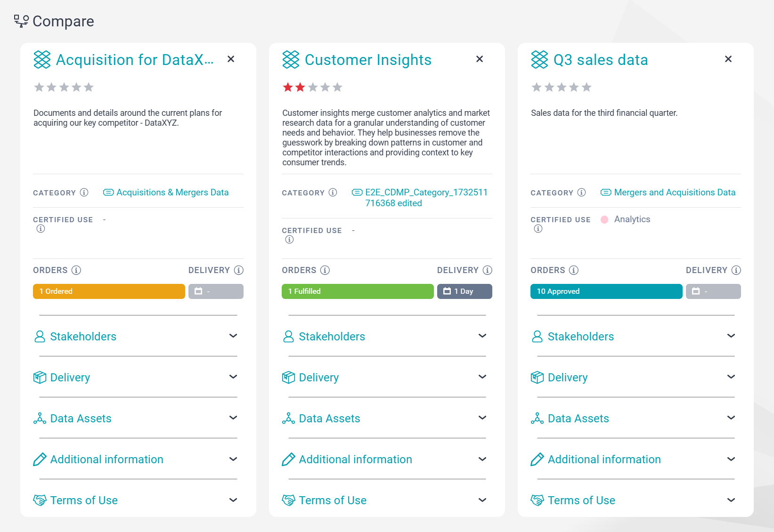Click Certified Use info icon in Customer Insights card
Screen dimensions: 774x532
[290, 240]
